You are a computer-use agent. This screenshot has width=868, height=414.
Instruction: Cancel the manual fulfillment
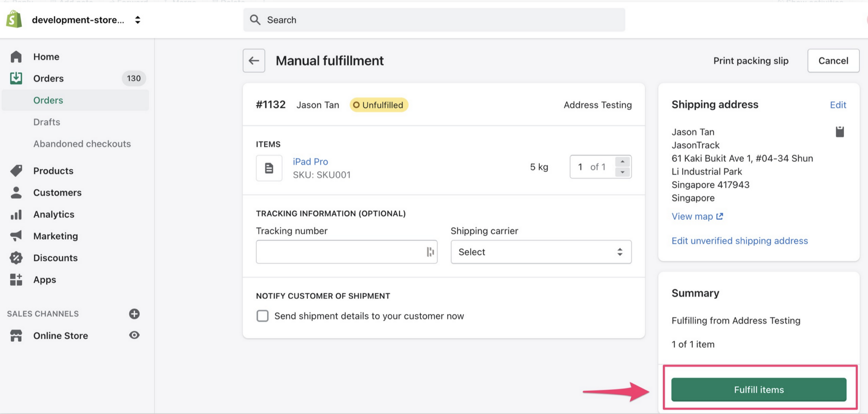tap(833, 61)
